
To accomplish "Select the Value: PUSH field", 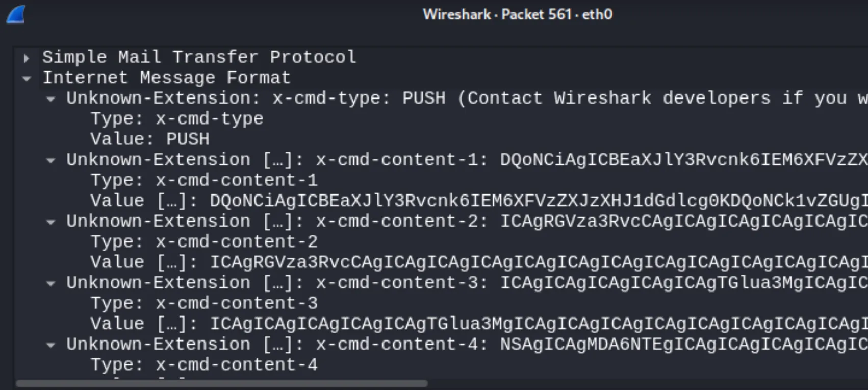I will tap(149, 139).
